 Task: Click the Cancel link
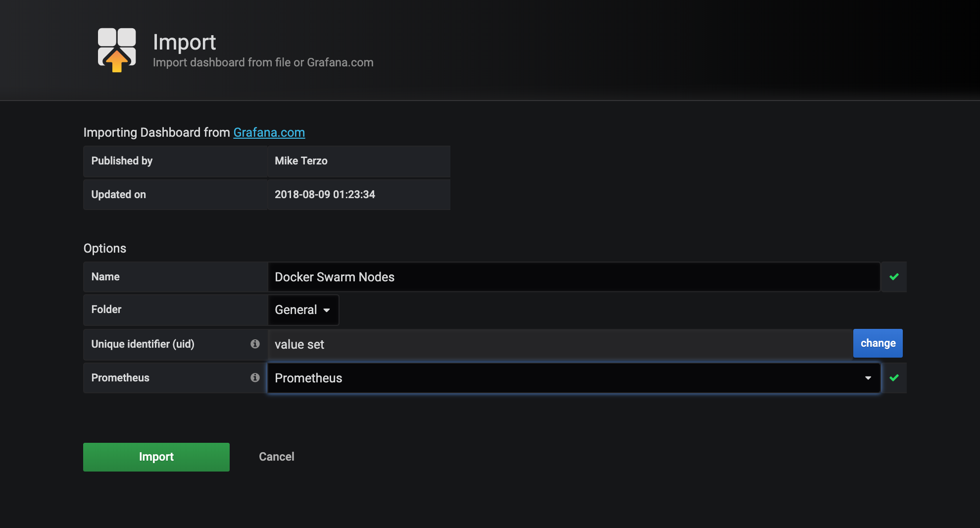pyautogui.click(x=277, y=457)
